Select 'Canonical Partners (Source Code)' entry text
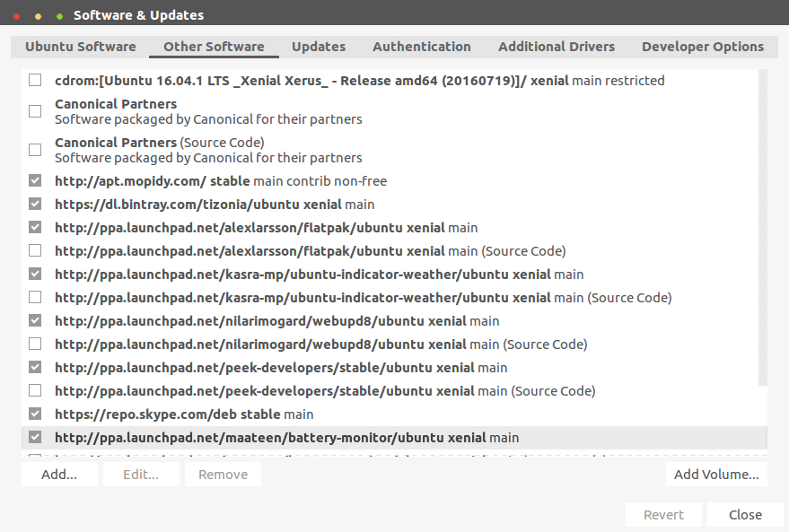Image resolution: width=789 pixels, height=532 pixels. pos(208,151)
